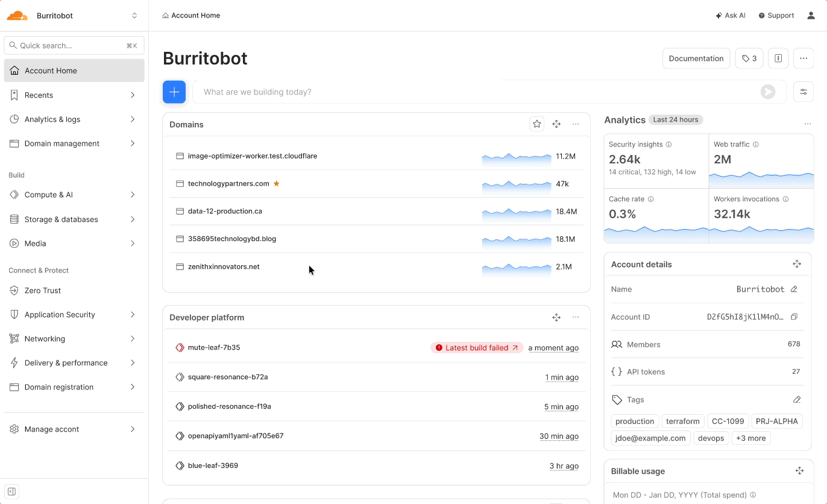827x504 pixels.
Task: Open the user profile icon
Action: click(811, 16)
